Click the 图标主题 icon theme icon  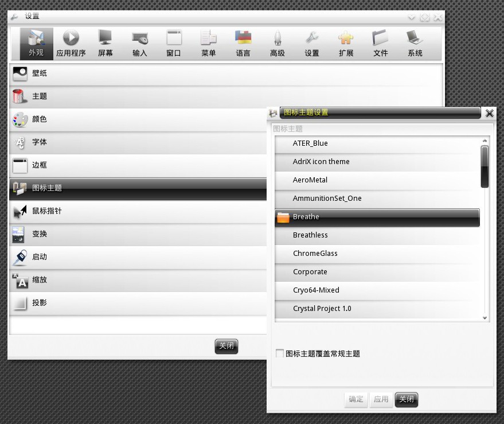(x=19, y=188)
